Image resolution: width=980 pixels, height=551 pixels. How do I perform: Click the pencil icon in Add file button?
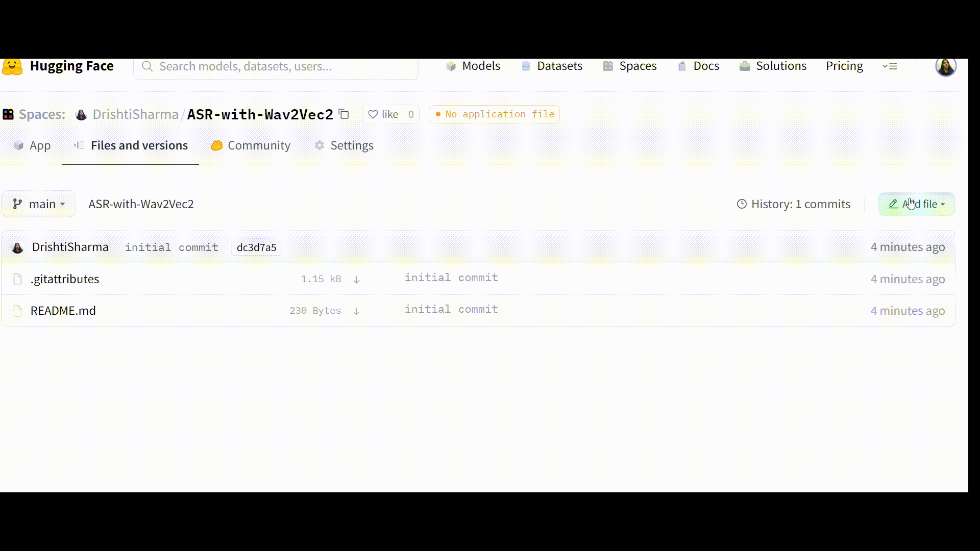coord(893,204)
